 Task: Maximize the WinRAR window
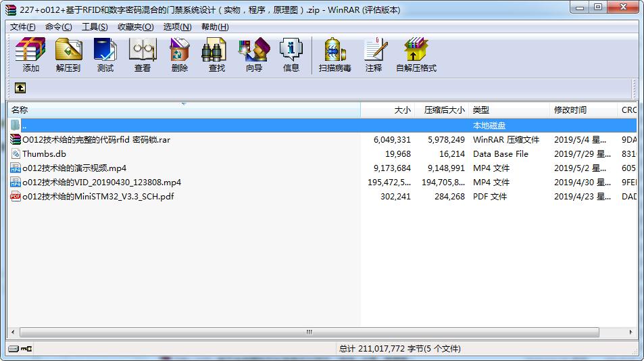click(x=598, y=7)
